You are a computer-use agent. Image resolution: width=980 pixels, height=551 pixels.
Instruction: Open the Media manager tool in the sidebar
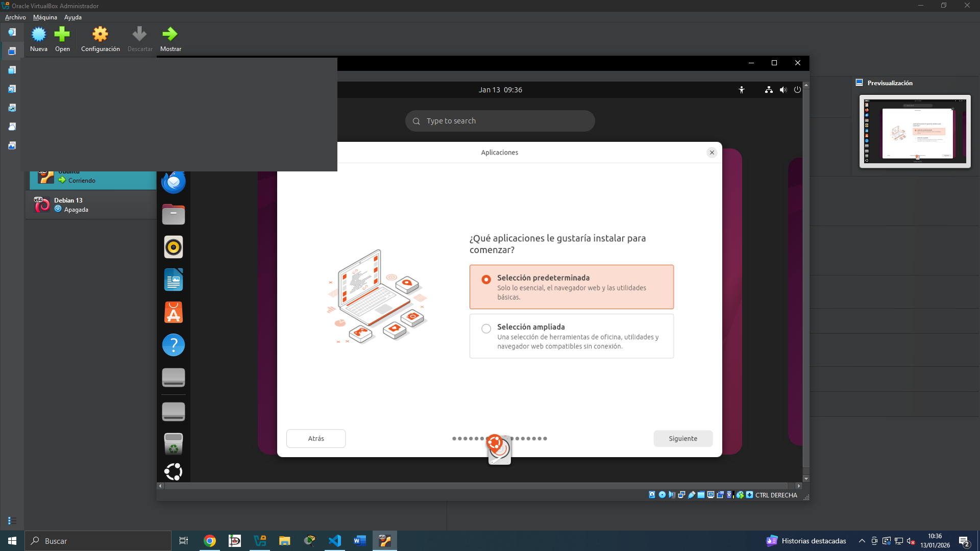click(x=12, y=89)
